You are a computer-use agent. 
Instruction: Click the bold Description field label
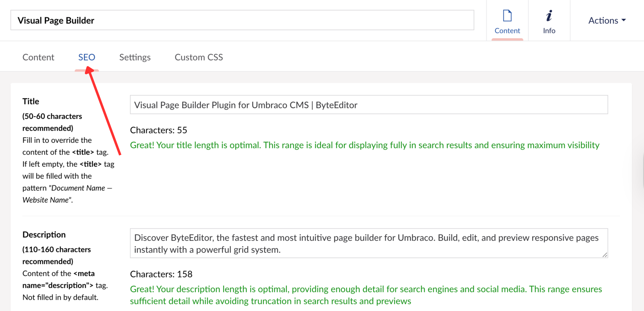44,235
